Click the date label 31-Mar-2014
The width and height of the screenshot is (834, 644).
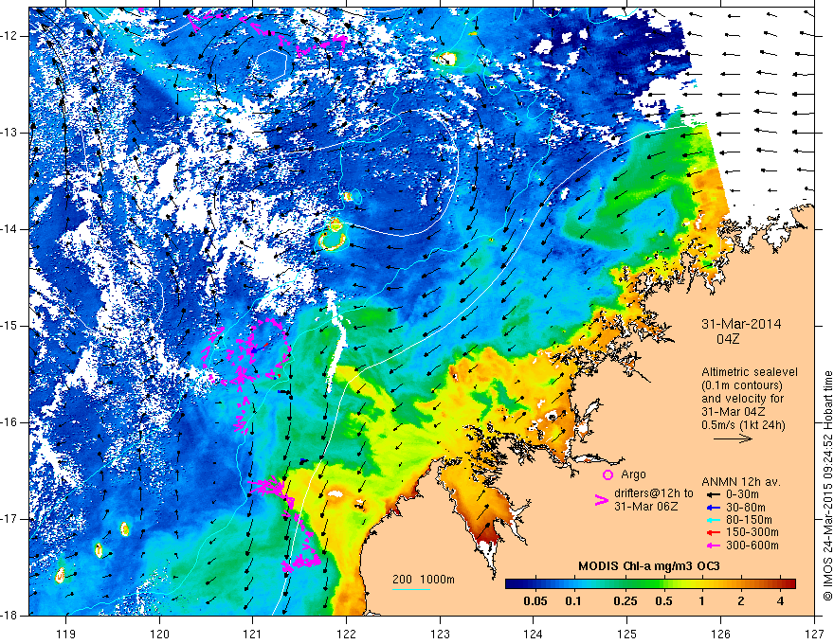pos(741,324)
